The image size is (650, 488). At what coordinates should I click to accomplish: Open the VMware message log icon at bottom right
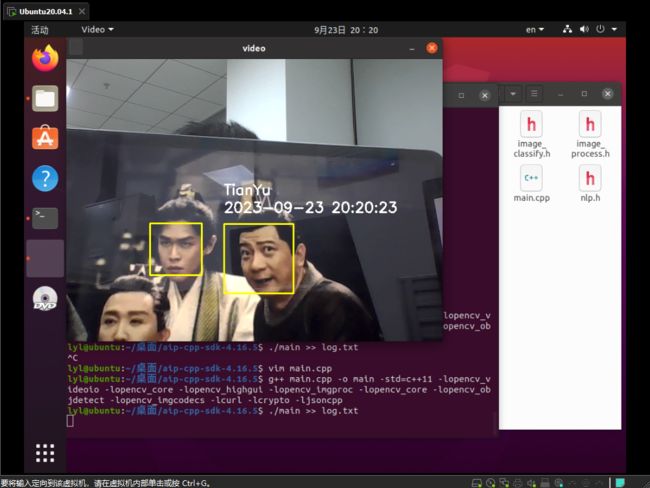(620, 483)
